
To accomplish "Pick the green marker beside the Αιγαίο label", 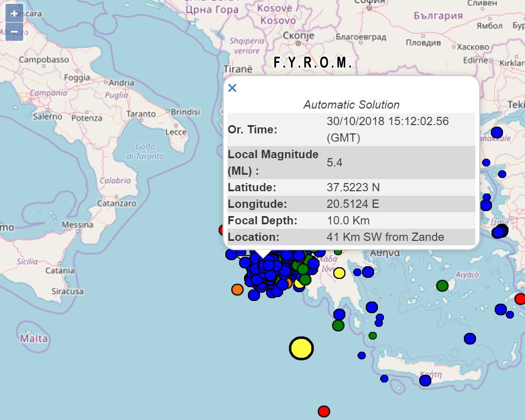I will (x=442, y=286).
